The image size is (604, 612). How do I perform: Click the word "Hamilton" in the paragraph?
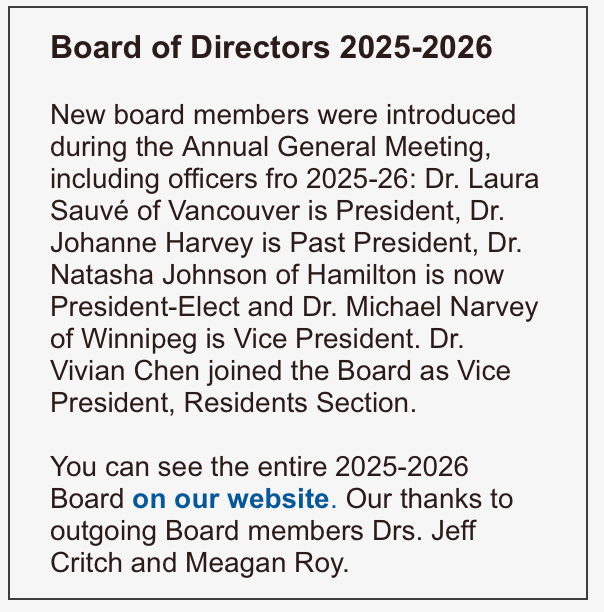[362, 275]
